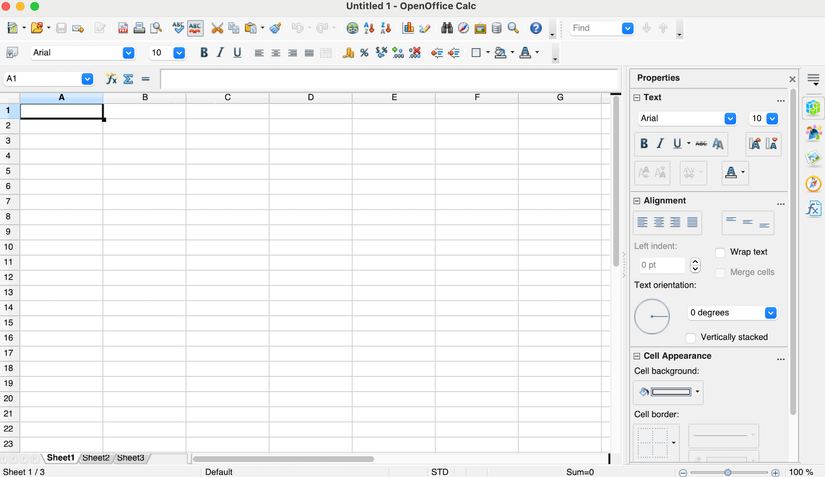Collapse the Text section
This screenshot has width=825, height=477.
(637, 98)
